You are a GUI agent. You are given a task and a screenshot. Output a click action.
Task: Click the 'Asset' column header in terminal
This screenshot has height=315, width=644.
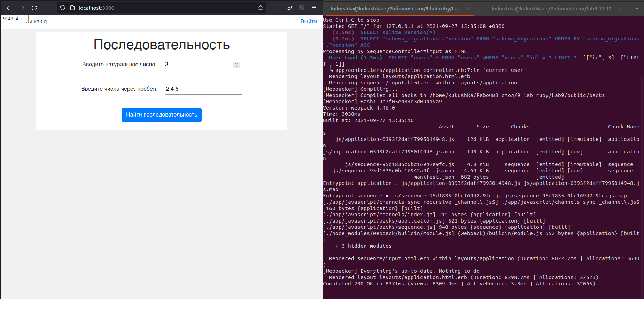click(447, 127)
